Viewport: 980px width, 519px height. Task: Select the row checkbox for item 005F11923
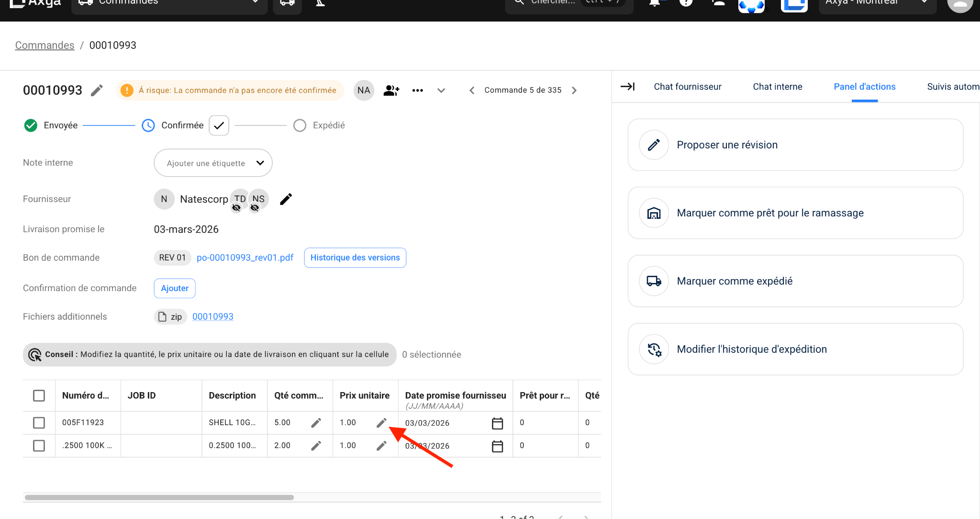click(39, 423)
